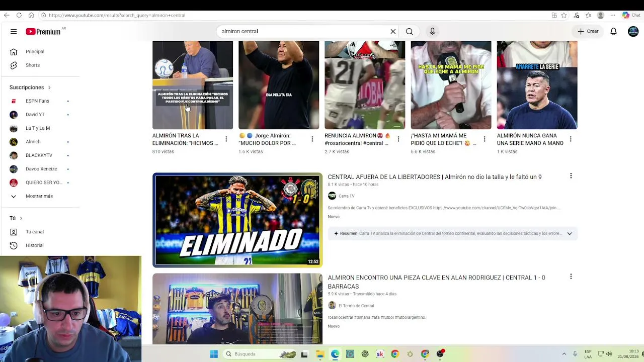Open ChatGPT from the taskbar

[x=365, y=354]
